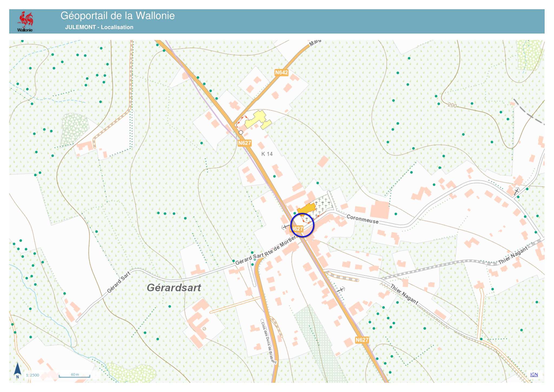554x392 pixels.
Task: Click the Gérardsart place name label
Action: pos(174,288)
